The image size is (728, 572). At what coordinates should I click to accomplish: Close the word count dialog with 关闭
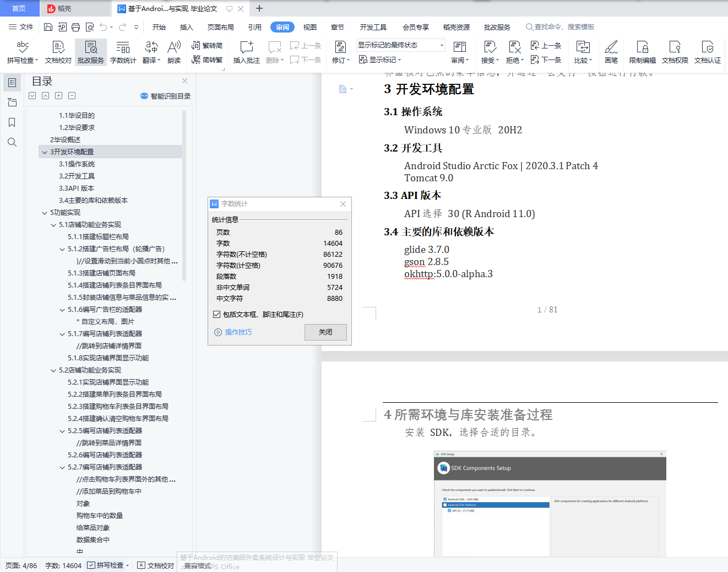click(x=325, y=332)
